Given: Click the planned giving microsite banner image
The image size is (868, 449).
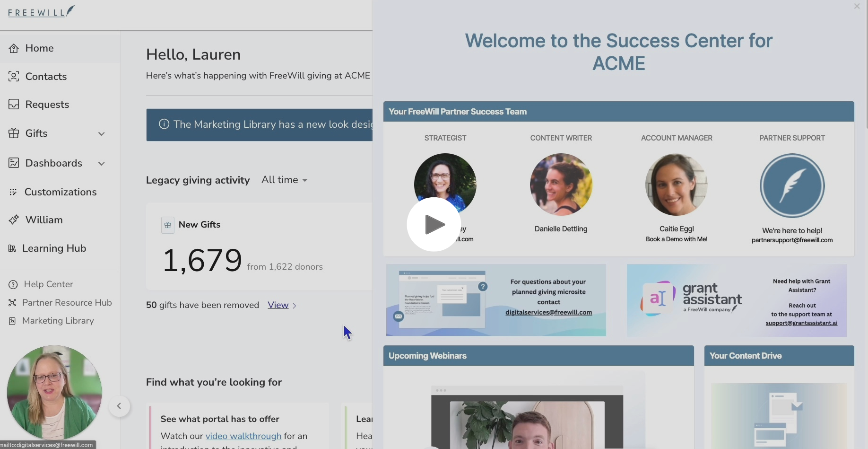Looking at the screenshot, I should 496,300.
